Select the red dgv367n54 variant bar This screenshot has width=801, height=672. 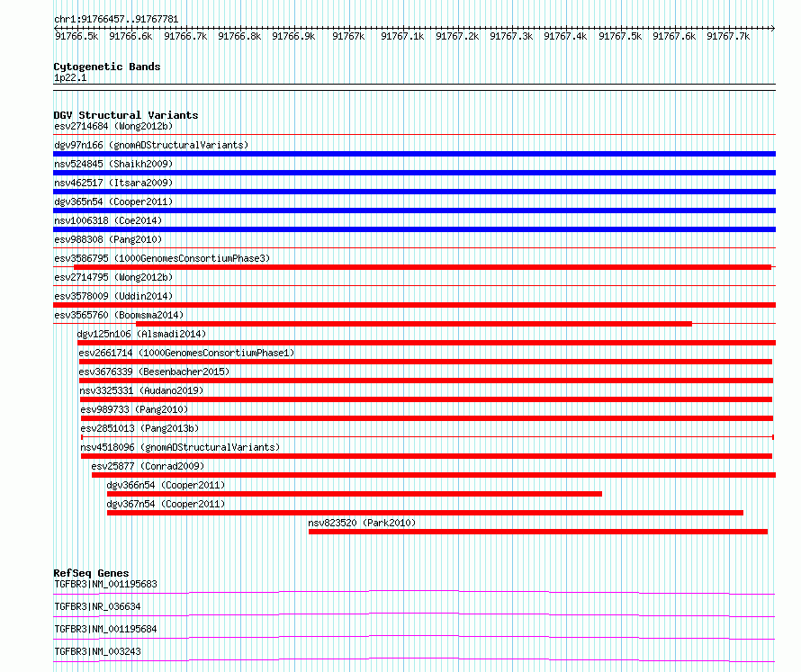(x=425, y=513)
